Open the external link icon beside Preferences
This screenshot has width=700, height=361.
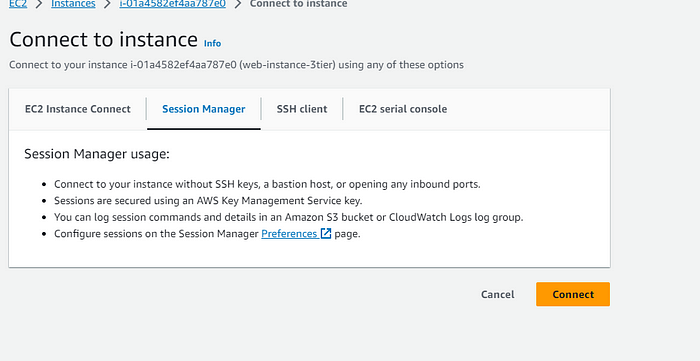pos(326,234)
